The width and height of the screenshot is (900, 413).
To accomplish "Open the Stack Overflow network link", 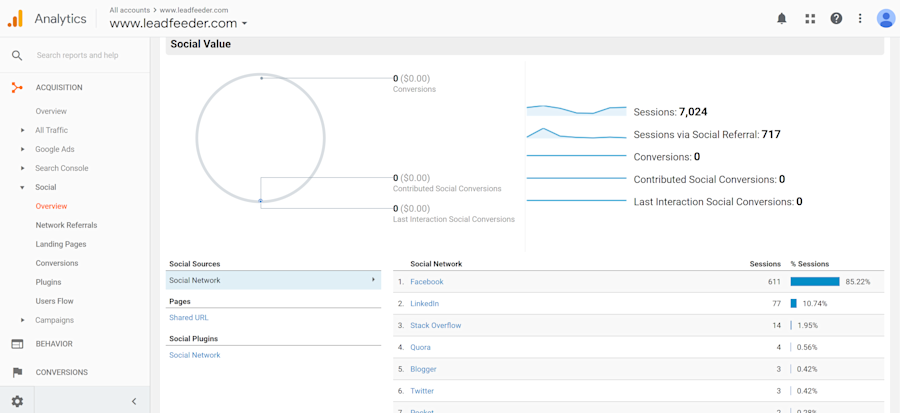I will [436, 325].
